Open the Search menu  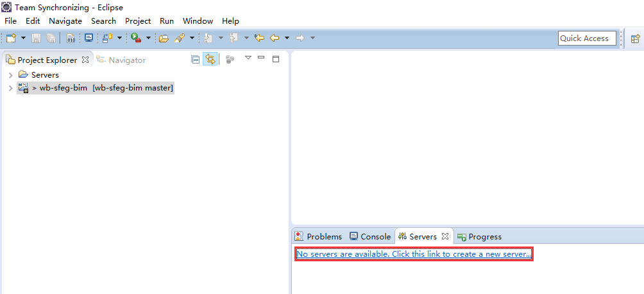point(103,21)
